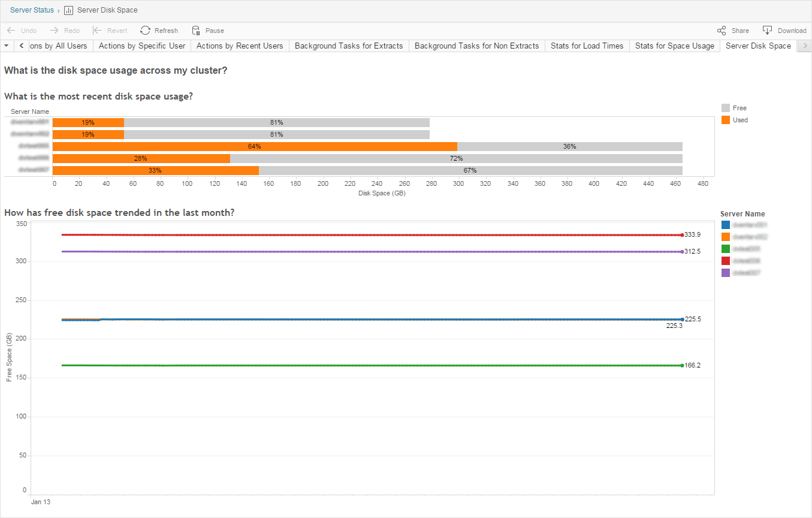The image size is (812, 518).
Task: Switch to Actions by Specific User tab
Action: (x=142, y=46)
